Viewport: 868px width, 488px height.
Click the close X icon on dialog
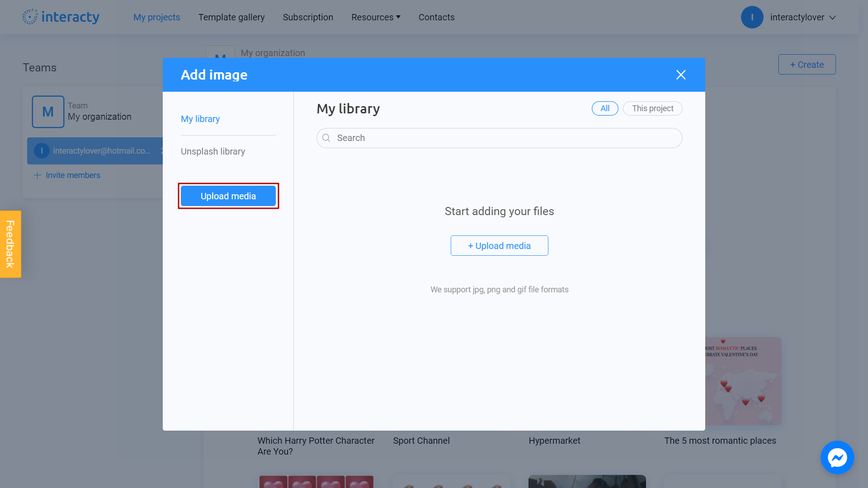(681, 75)
